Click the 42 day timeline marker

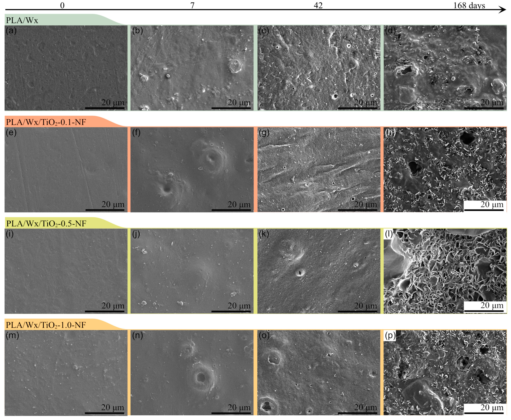pos(318,5)
